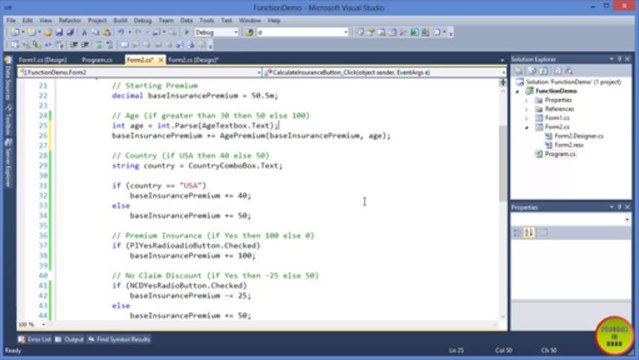This screenshot has width=639, height=360.
Task: Open the Tools menu
Action: click(207, 20)
